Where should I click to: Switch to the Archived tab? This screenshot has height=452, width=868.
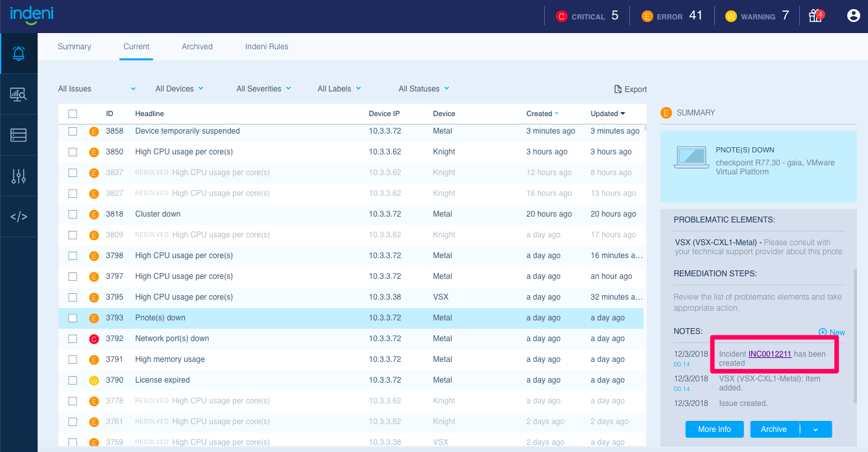tap(197, 47)
